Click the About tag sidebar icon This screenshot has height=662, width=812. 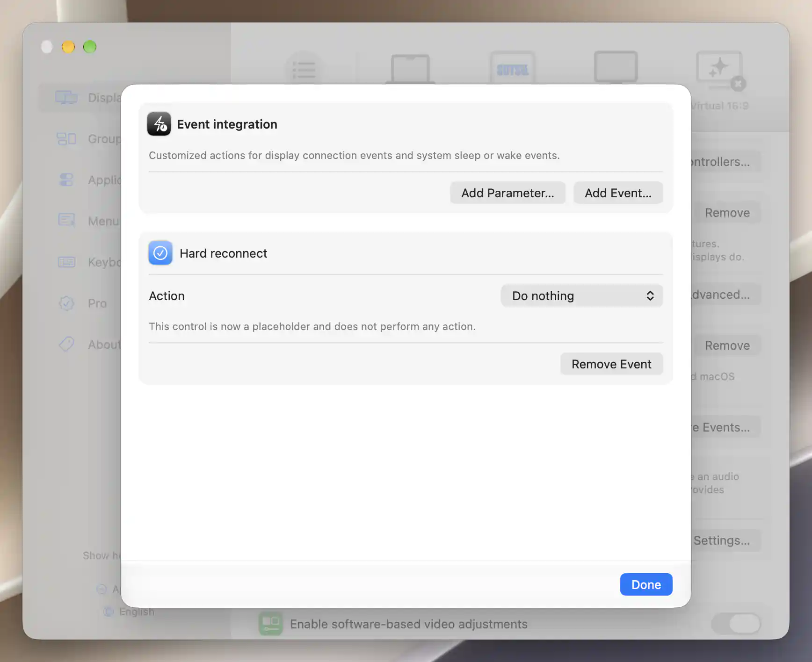tap(66, 344)
